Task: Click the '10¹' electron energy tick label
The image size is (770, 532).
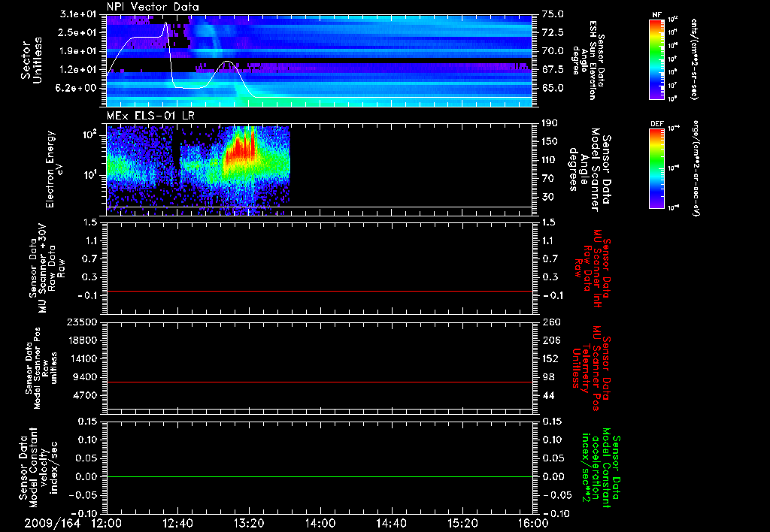Action: [x=90, y=175]
